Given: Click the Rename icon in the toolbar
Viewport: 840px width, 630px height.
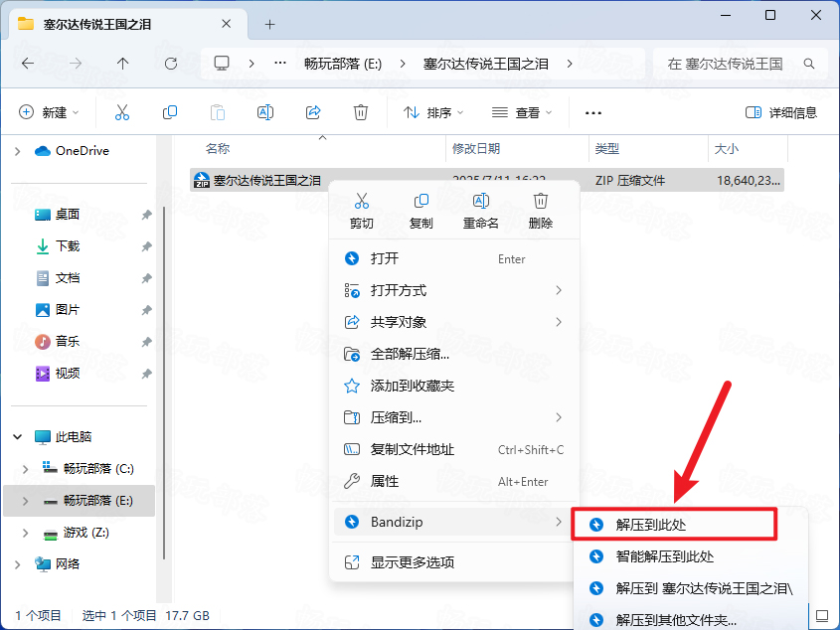Looking at the screenshot, I should tap(265, 112).
